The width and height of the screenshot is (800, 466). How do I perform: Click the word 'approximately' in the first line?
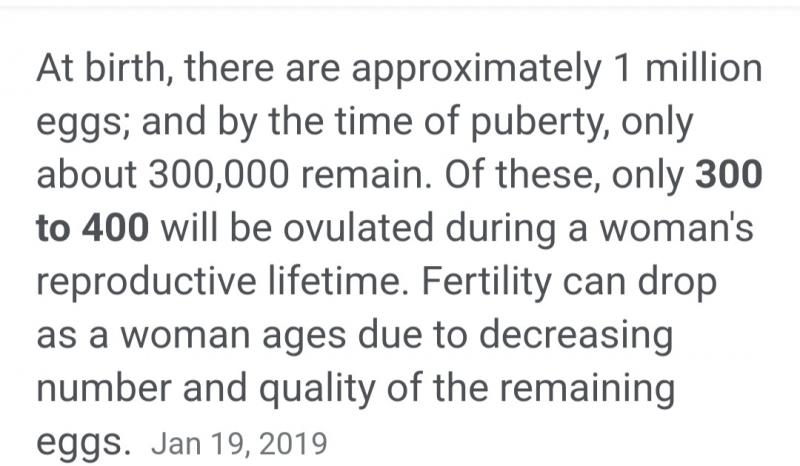pyautogui.click(x=476, y=69)
